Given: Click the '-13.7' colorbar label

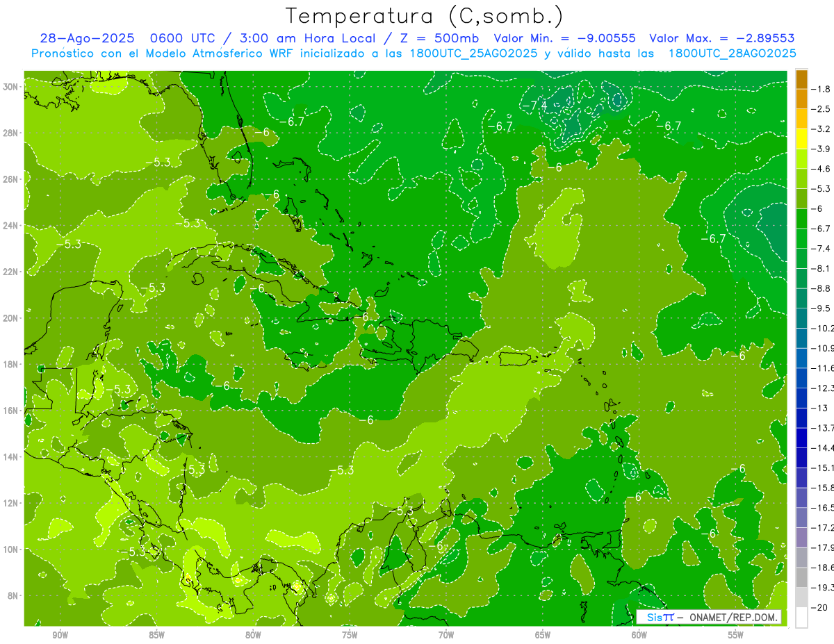Looking at the screenshot, I should 823,428.
